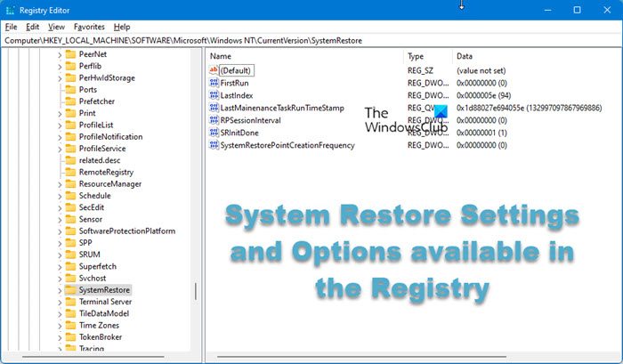Screen dimensions: 623x364
Task: Click the REG_SZ type of (Default)
Action: tap(420, 70)
